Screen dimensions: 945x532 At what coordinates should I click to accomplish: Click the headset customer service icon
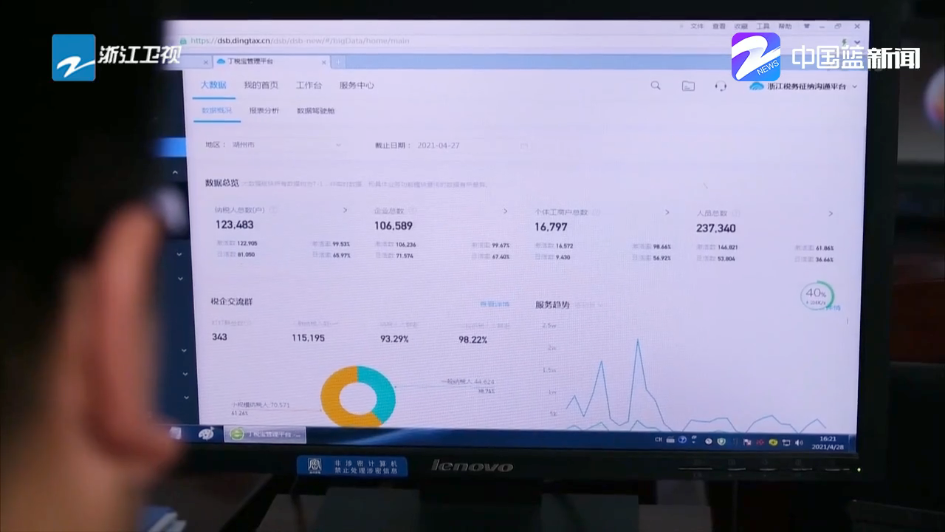[x=720, y=86]
